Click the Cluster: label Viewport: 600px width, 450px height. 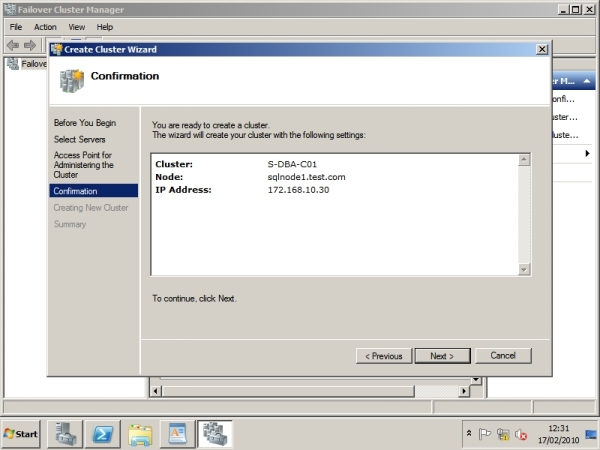[x=174, y=165]
